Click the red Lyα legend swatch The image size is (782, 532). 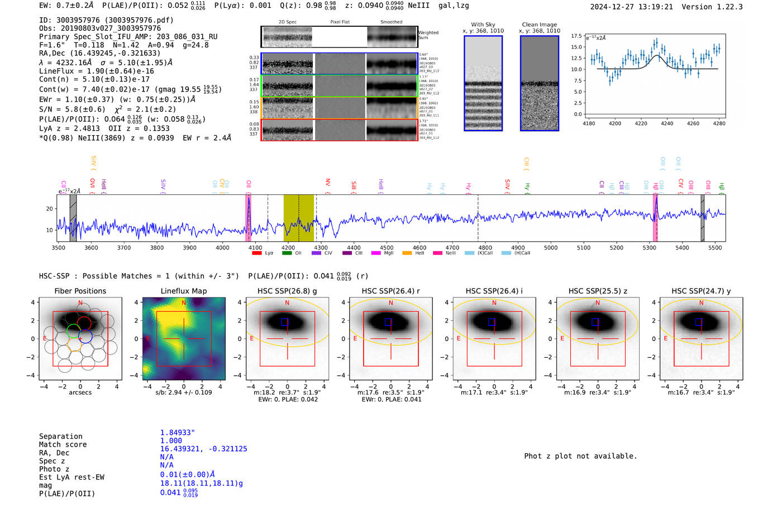[257, 253]
